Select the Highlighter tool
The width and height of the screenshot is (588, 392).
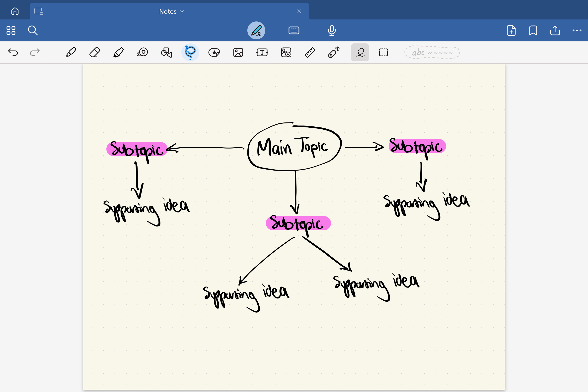point(118,53)
